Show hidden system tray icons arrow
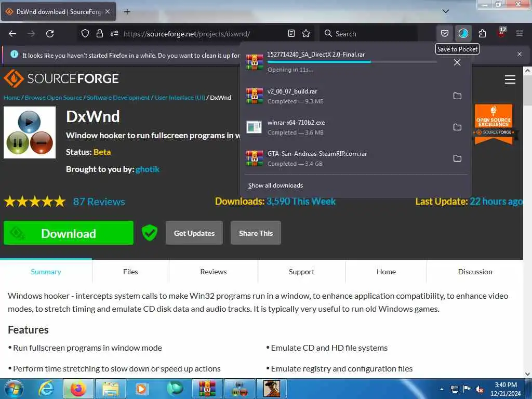 (x=442, y=389)
